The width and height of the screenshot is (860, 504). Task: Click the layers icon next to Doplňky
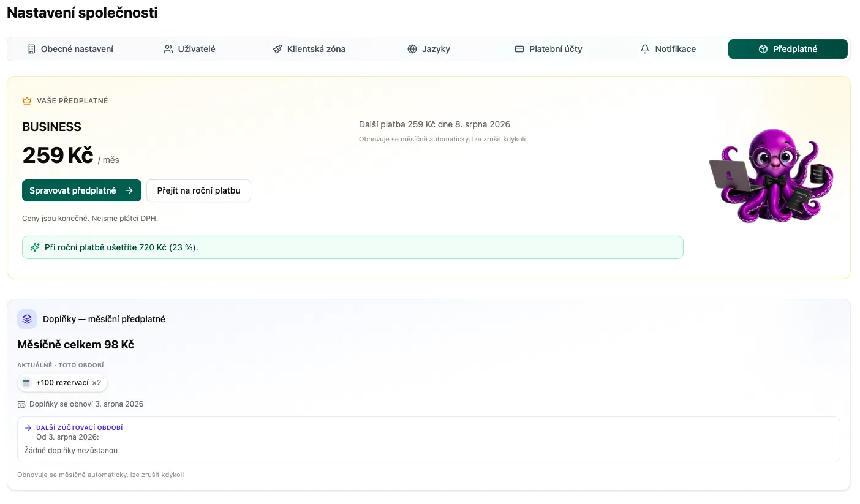pos(27,319)
